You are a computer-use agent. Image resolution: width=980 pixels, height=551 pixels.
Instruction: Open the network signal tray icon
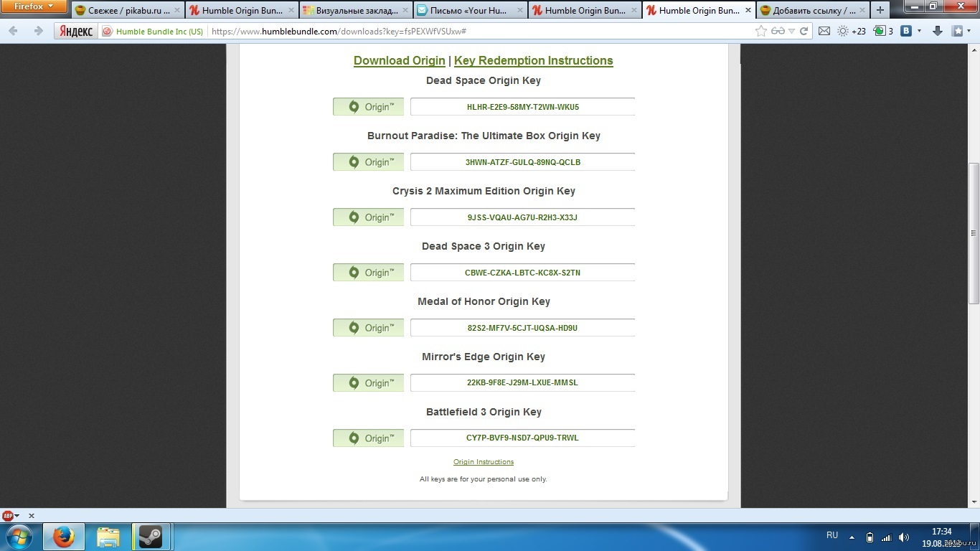click(887, 537)
